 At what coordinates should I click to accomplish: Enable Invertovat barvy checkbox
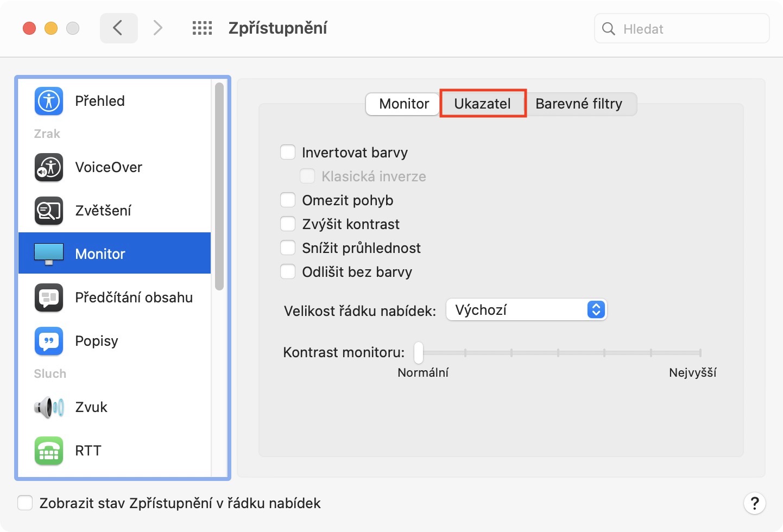(288, 153)
